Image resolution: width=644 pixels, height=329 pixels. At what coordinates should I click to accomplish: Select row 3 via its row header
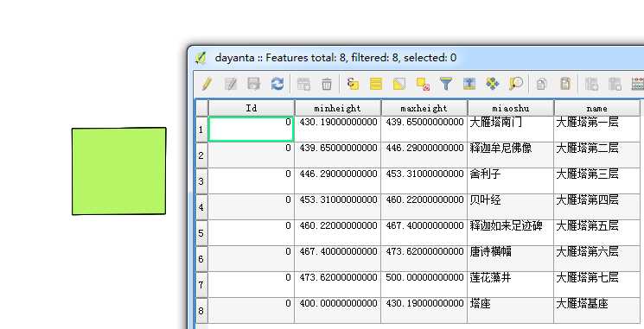(201, 181)
